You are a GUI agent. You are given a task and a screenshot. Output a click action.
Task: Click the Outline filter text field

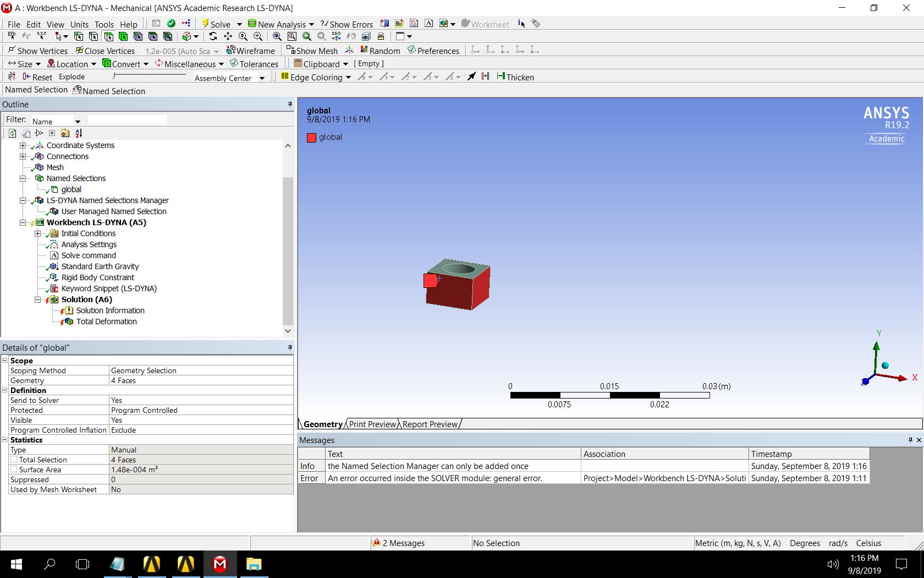point(127,120)
